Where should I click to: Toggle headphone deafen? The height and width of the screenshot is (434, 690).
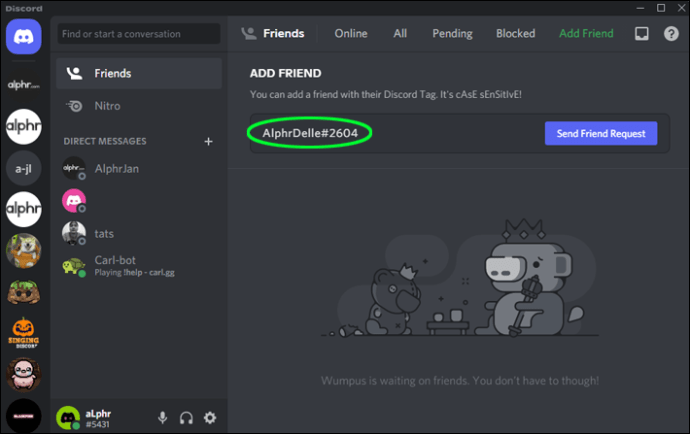[186, 418]
